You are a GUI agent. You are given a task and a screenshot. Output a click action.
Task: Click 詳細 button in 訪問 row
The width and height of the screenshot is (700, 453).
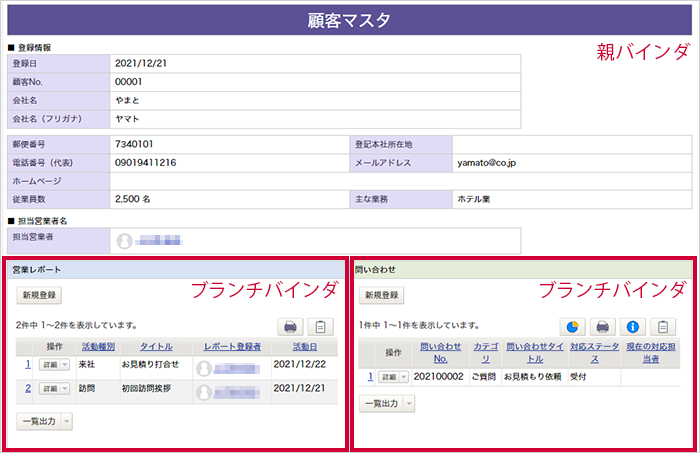pyautogui.click(x=50, y=389)
